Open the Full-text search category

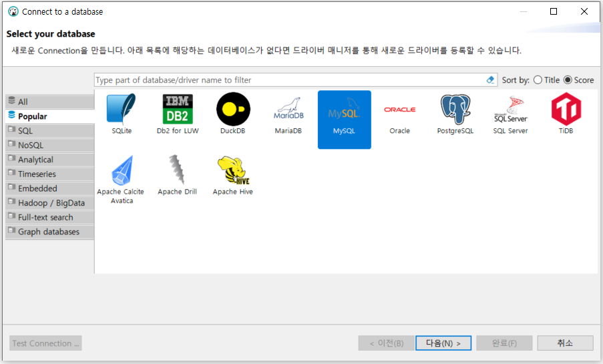point(49,217)
